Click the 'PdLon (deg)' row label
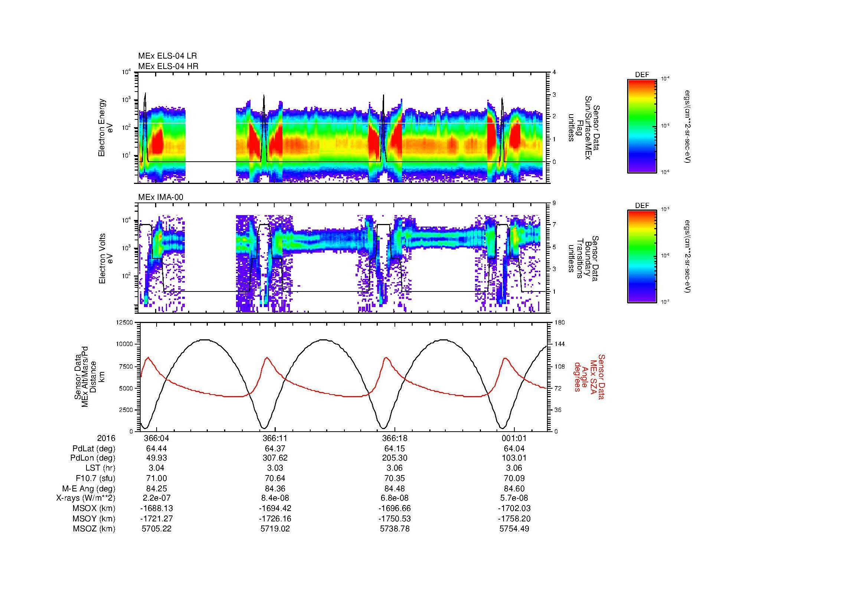Viewport: 868px width, 613px height. [94, 458]
